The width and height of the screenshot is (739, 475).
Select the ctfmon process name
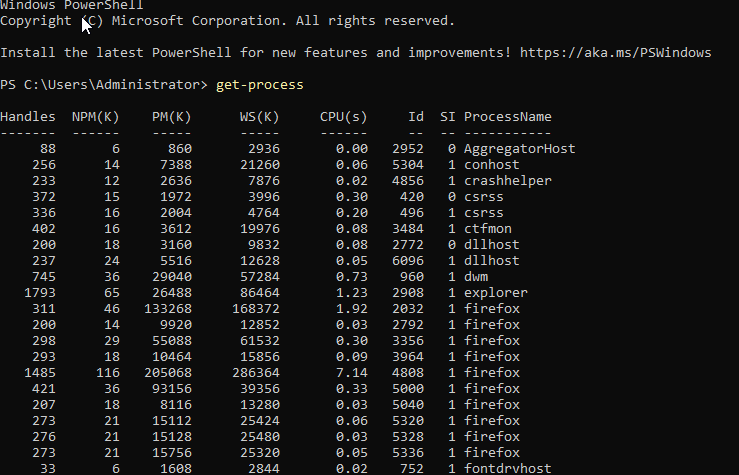pyautogui.click(x=488, y=229)
